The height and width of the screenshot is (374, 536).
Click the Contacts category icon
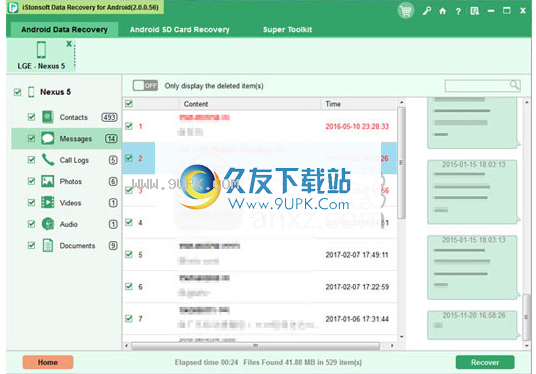48,117
